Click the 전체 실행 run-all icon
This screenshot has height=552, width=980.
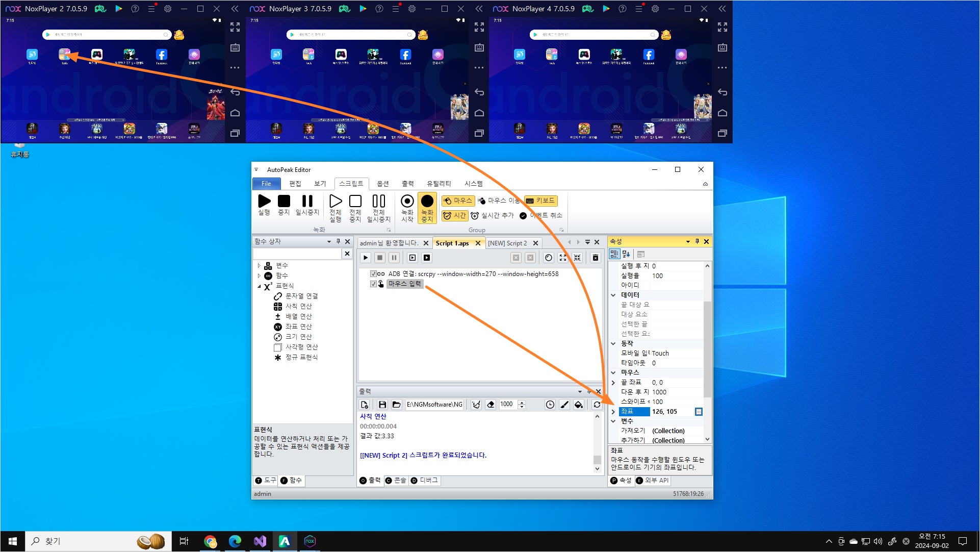[x=335, y=202]
